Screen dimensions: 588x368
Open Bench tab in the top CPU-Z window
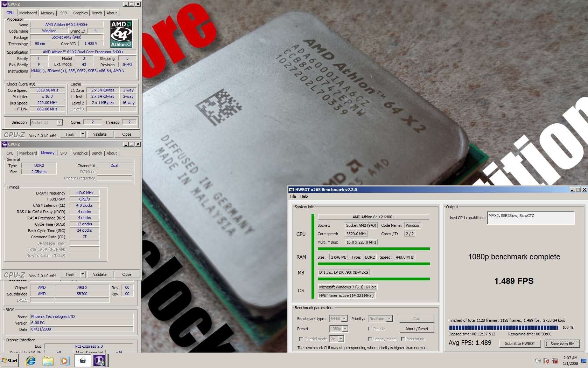pos(97,13)
